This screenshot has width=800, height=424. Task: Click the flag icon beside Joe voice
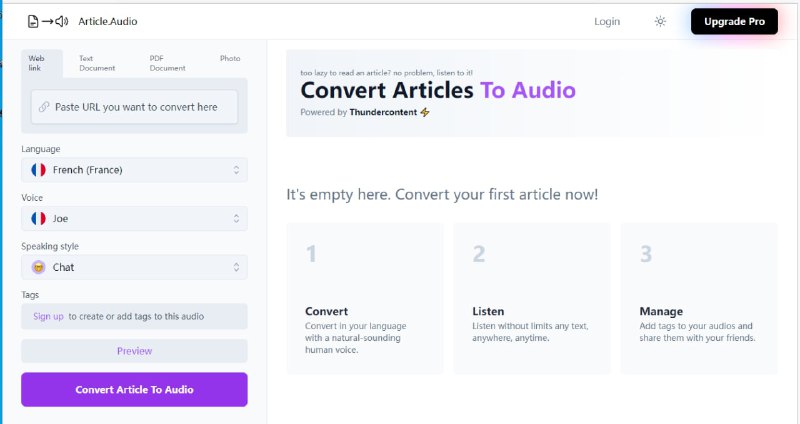39,218
